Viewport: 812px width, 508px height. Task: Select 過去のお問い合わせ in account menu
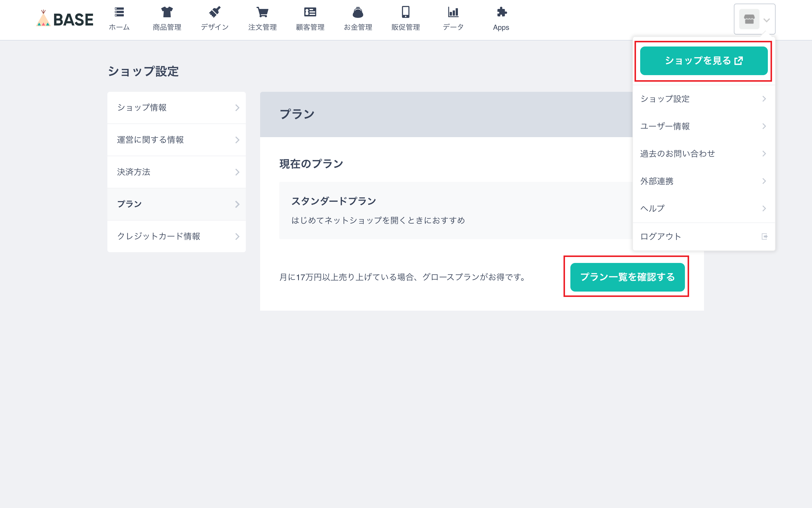pyautogui.click(x=704, y=154)
